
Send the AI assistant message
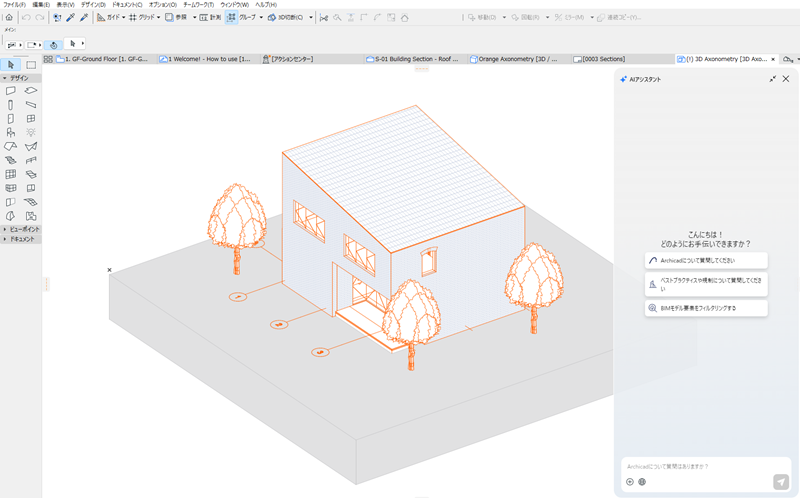coord(781,482)
